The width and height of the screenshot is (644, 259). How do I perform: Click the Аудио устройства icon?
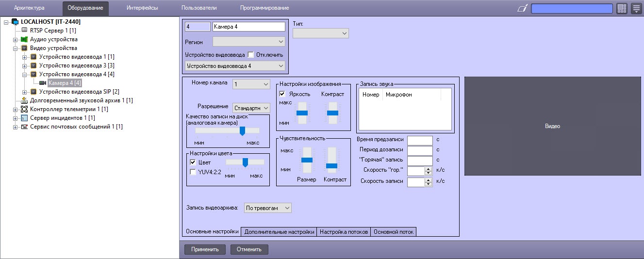25,39
